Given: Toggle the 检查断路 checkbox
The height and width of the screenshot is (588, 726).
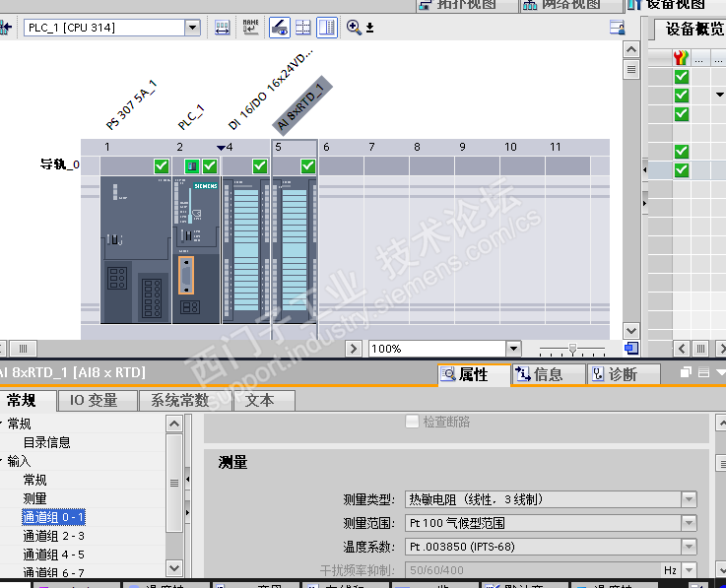Looking at the screenshot, I should coord(412,422).
